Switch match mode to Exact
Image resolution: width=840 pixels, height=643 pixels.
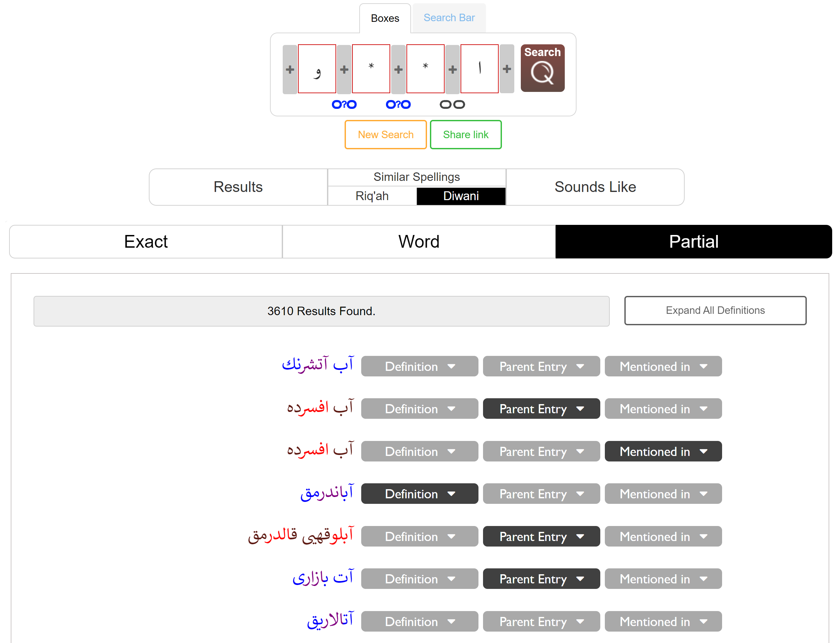pyautogui.click(x=146, y=241)
